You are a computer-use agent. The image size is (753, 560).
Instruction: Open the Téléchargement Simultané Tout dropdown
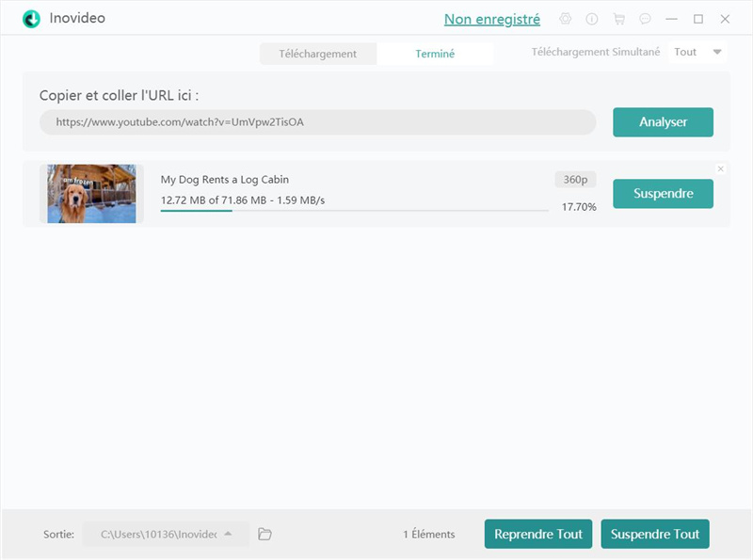697,52
